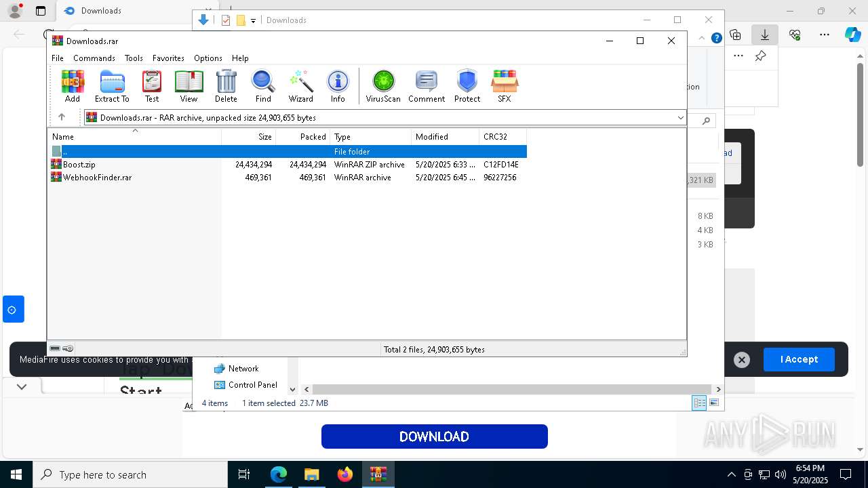Open File Explorer from taskbar
868x488 pixels.
tap(312, 474)
